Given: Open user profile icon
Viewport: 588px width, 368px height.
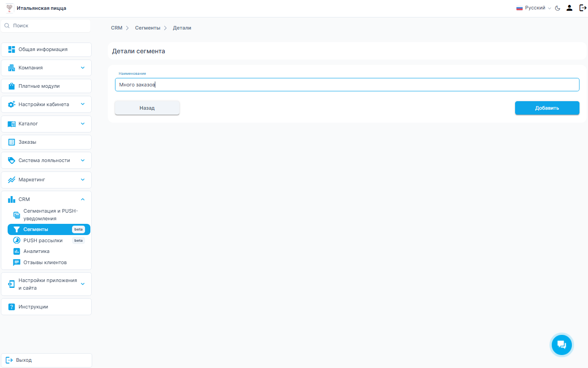Looking at the screenshot, I should tap(569, 8).
